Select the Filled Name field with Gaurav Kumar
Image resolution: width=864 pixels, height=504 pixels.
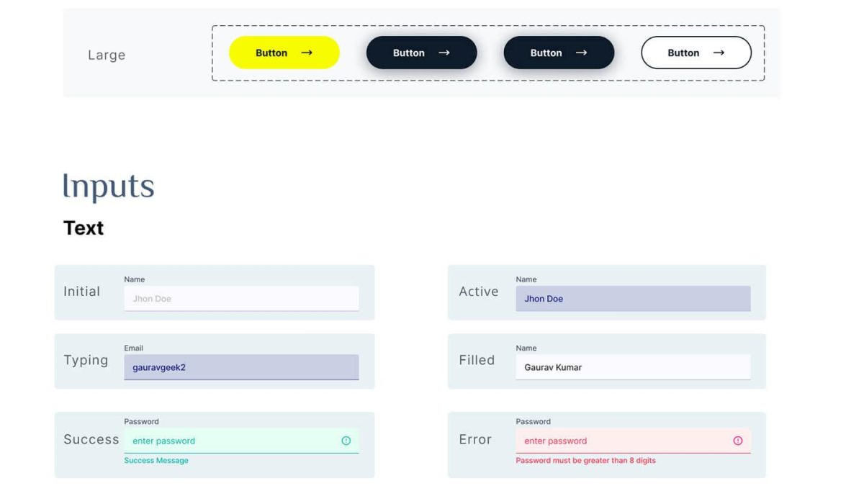click(633, 367)
